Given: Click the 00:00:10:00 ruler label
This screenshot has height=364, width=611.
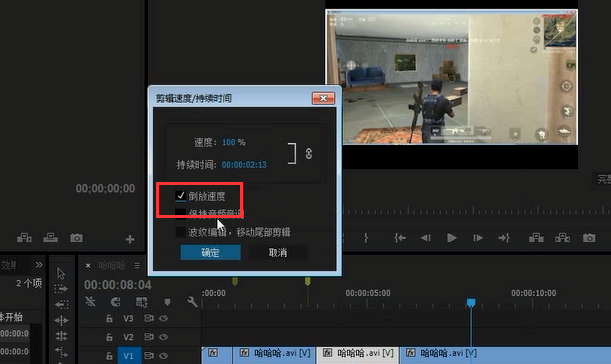Looking at the screenshot, I should pos(533,293).
